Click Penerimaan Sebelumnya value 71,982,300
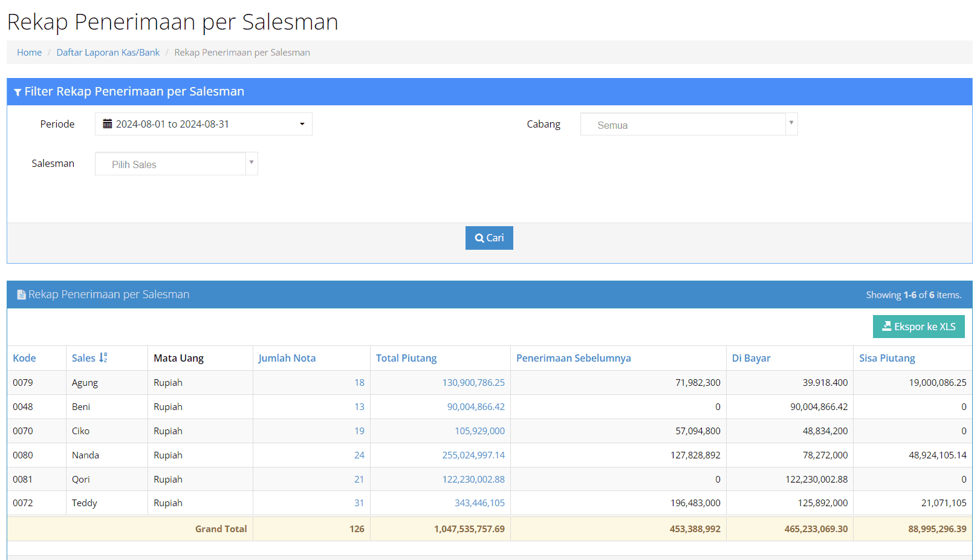 pyautogui.click(x=698, y=383)
